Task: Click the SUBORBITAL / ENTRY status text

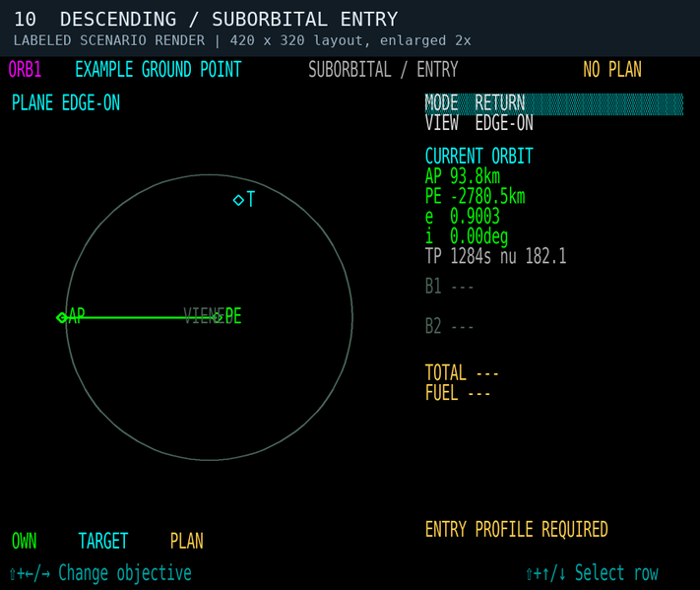Action: (383, 70)
